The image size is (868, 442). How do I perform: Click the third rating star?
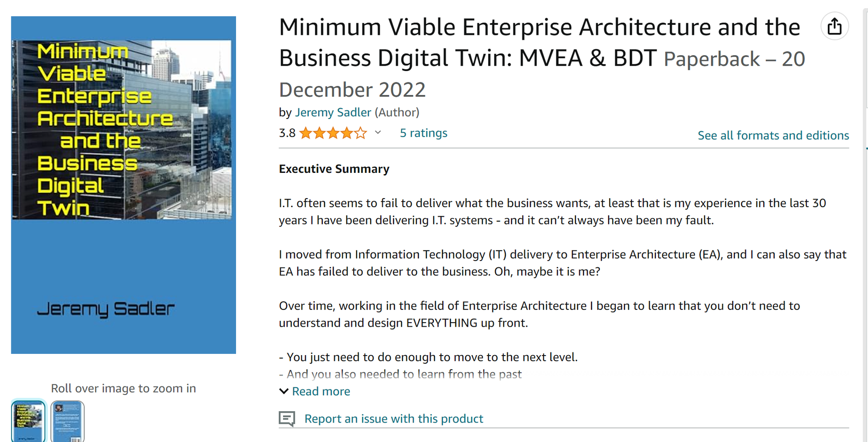pyautogui.click(x=333, y=133)
